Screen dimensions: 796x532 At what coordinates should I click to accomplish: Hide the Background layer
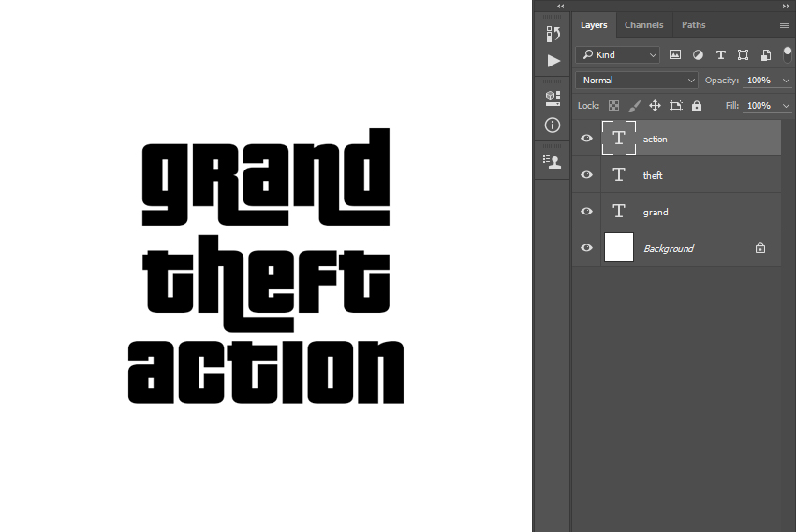click(x=586, y=247)
